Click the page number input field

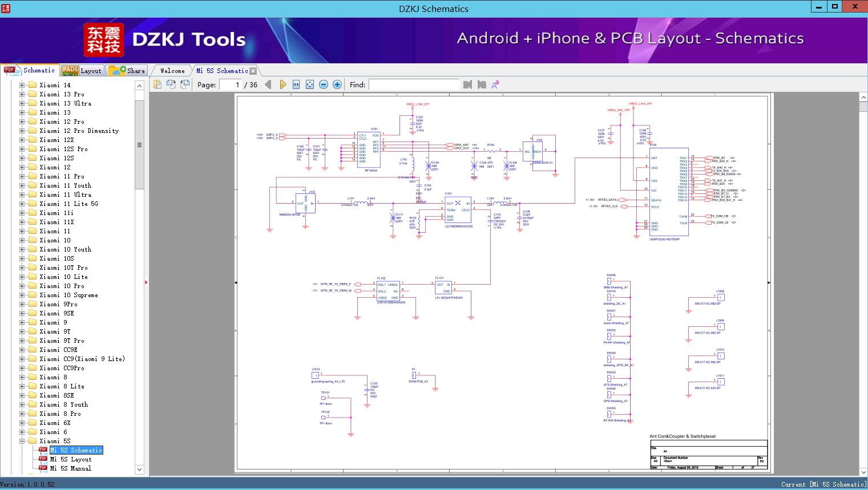point(230,84)
